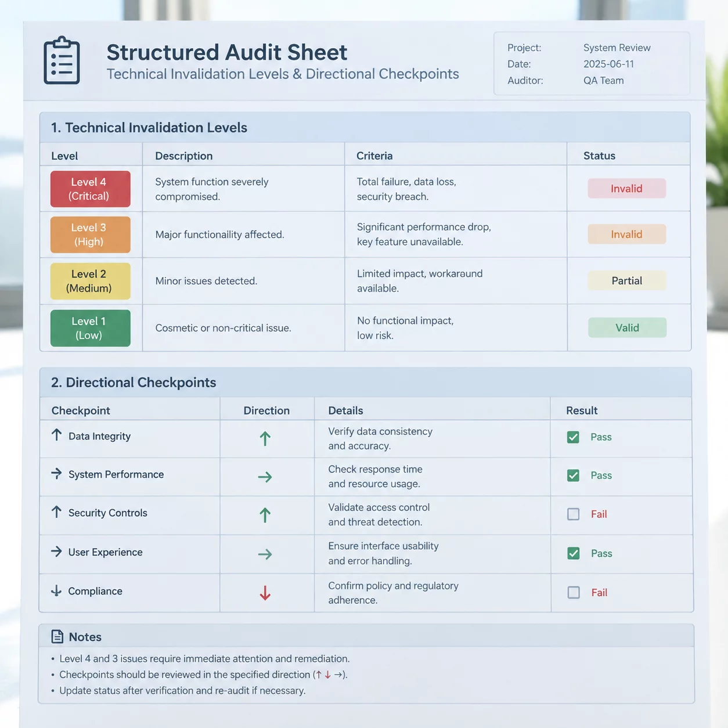The image size is (728, 728).
Task: Click the project value "System Review"
Action: [617, 48]
